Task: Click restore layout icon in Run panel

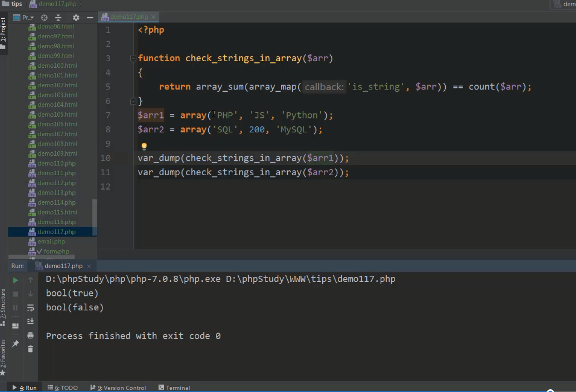Action: (16, 326)
